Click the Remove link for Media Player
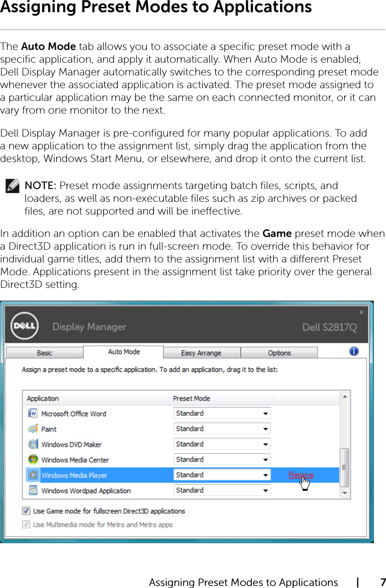The height and width of the screenshot is (588, 386). coord(301,475)
